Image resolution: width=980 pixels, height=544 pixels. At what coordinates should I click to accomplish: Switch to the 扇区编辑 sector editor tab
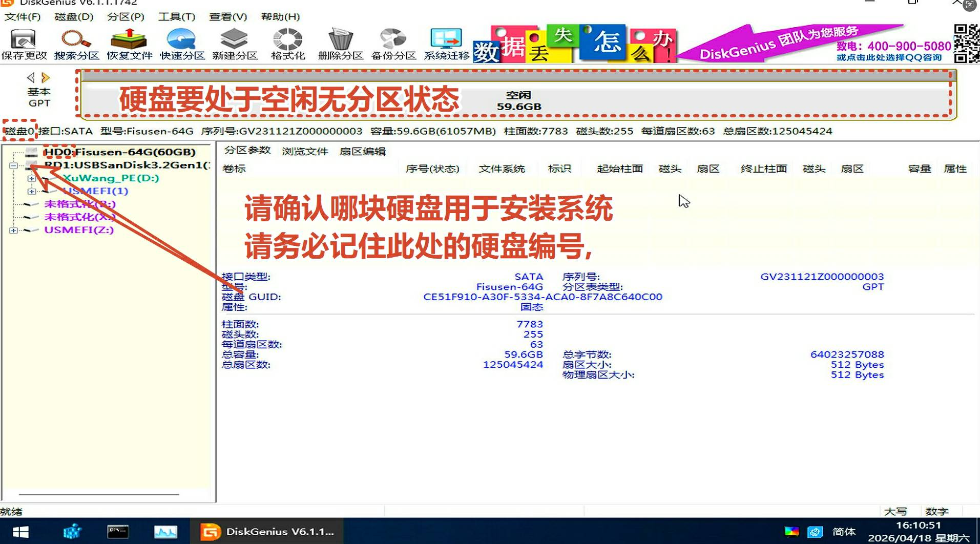(362, 151)
